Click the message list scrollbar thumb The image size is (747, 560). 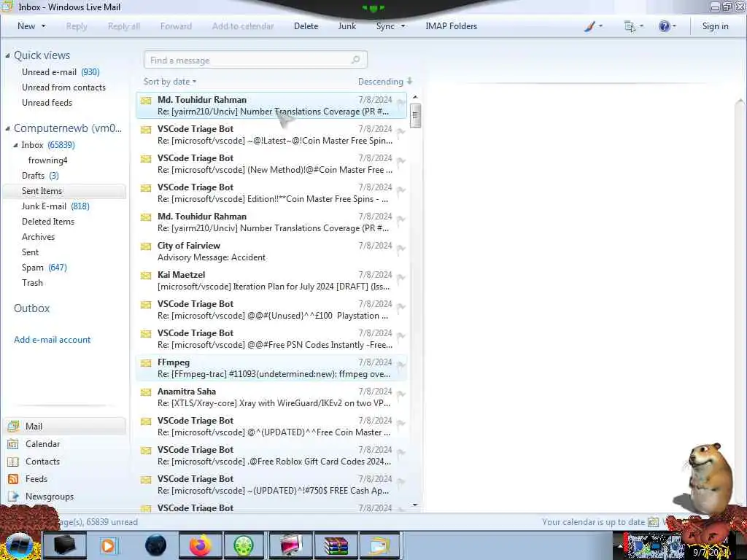(415, 115)
